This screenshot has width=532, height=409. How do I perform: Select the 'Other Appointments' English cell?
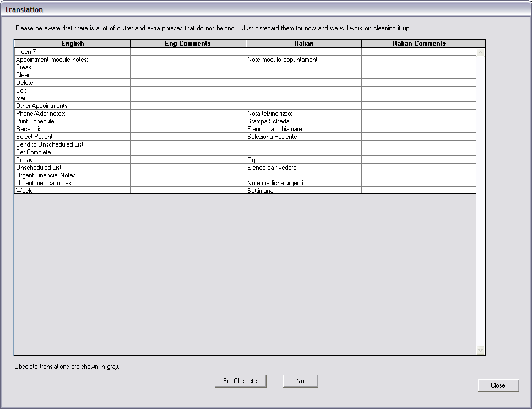click(72, 106)
